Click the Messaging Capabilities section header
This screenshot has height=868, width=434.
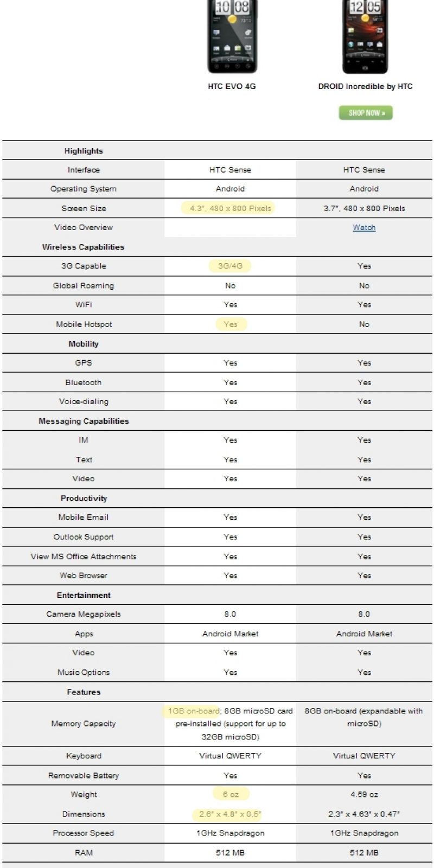pyautogui.click(x=84, y=421)
